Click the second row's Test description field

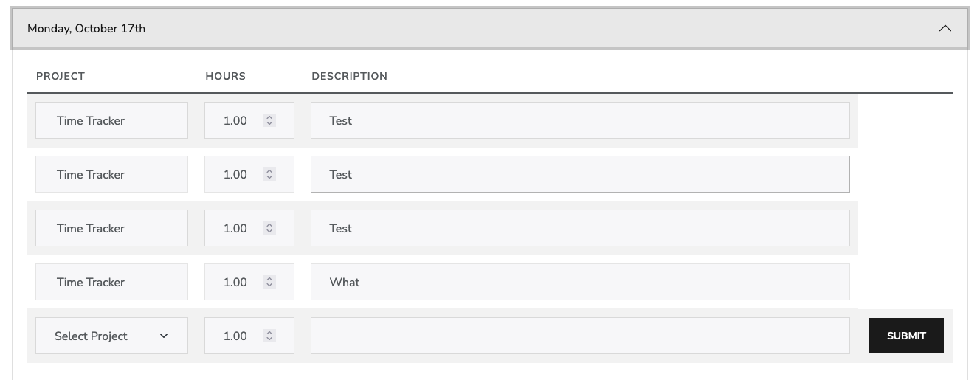pyautogui.click(x=580, y=174)
